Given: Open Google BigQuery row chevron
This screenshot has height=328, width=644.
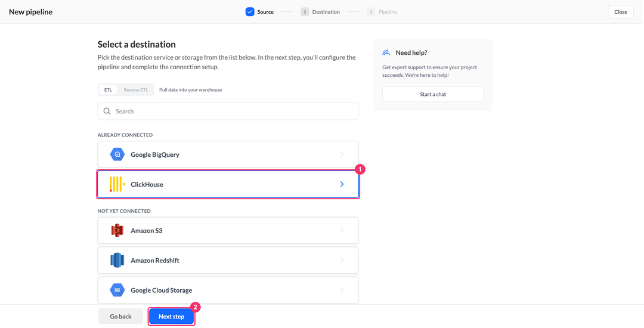Looking at the screenshot, I should [x=342, y=155].
